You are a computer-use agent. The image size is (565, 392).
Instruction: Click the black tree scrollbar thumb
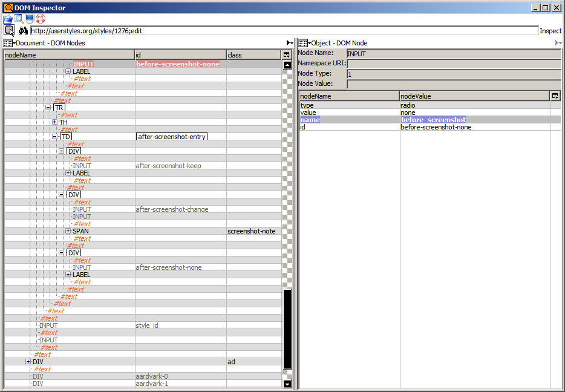pos(287,329)
